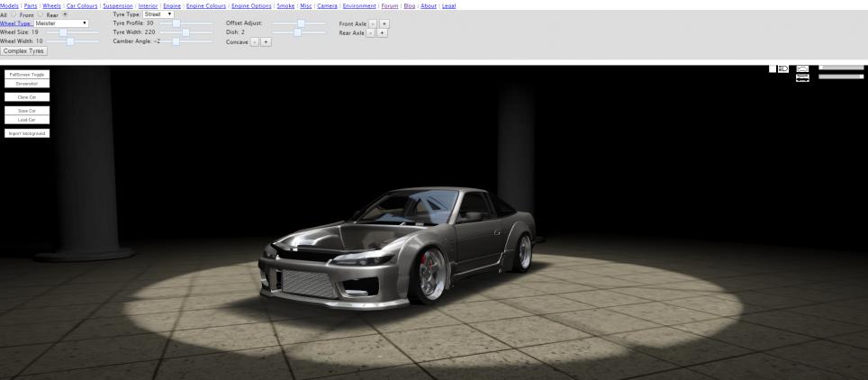Open the Tyre Type dropdown showing Street

(158, 14)
